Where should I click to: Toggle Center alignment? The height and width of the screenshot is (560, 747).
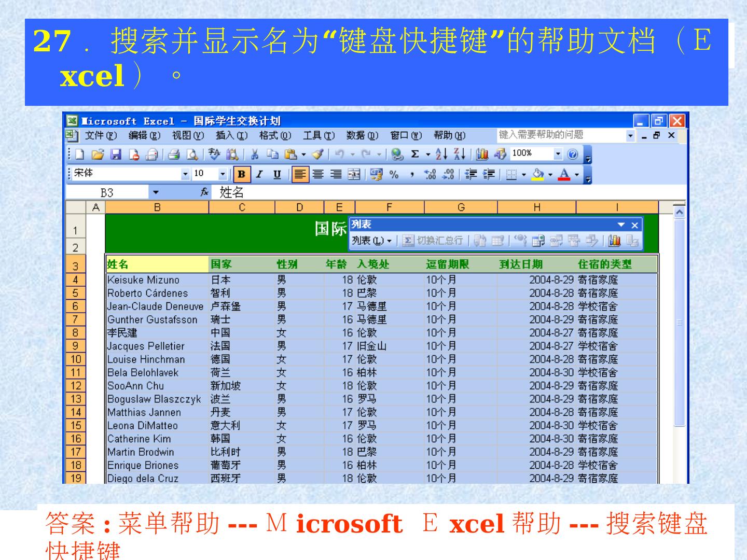(x=318, y=175)
